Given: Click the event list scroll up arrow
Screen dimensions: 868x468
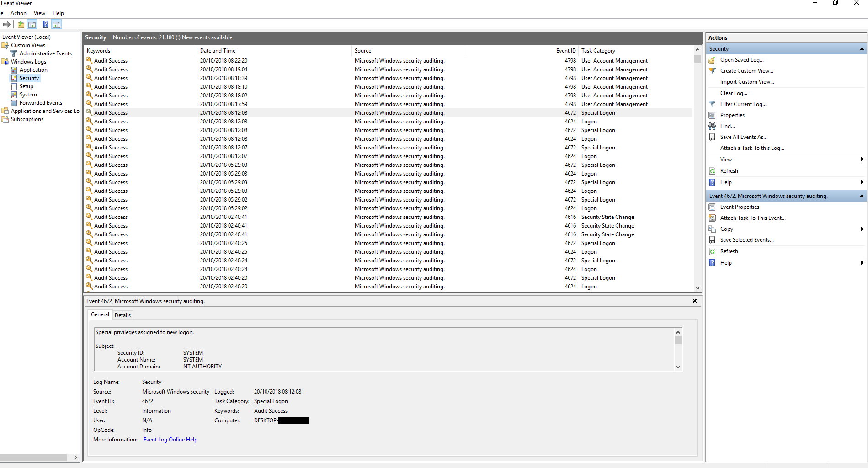Looking at the screenshot, I should [x=698, y=49].
